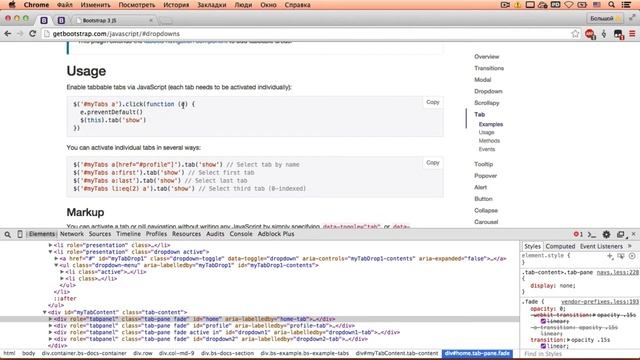This screenshot has height=360, width=640.
Task: Expand the a id="myTabDrop1" dropdown-toggle node
Action: (56, 258)
